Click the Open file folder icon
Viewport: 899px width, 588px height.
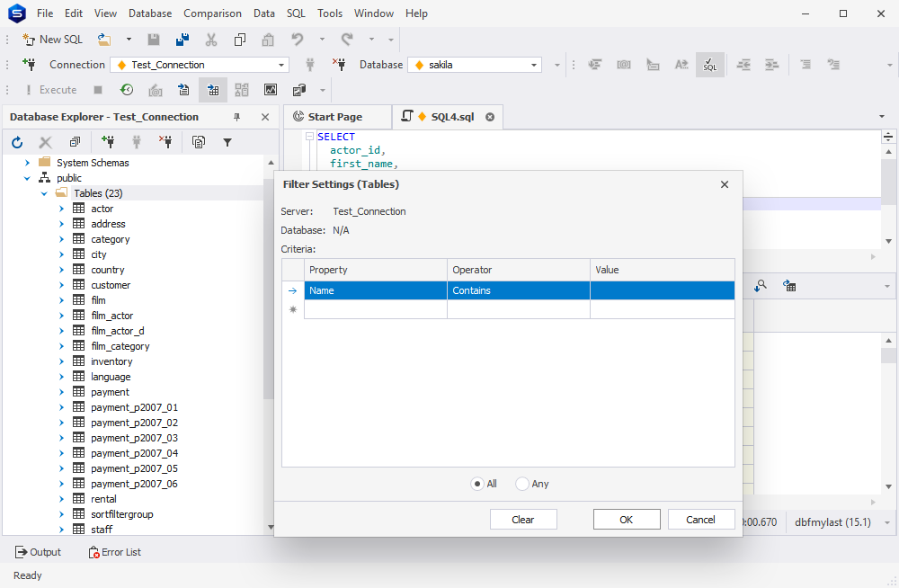coord(103,40)
